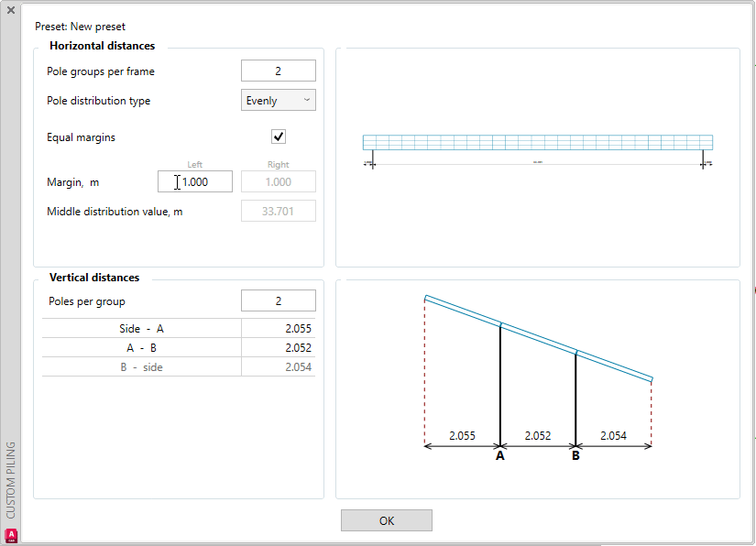This screenshot has width=756, height=546.
Task: Toggle the Equal margins checkbox
Action: click(x=279, y=136)
